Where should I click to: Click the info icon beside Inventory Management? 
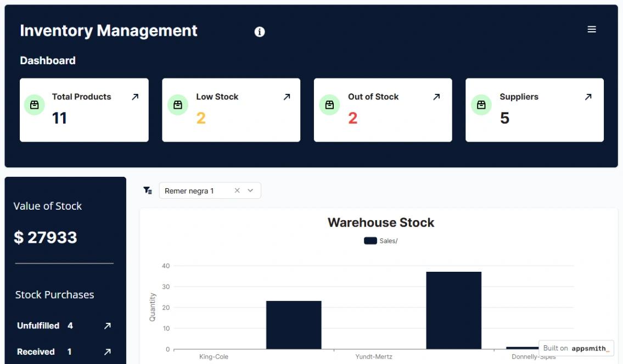(260, 32)
